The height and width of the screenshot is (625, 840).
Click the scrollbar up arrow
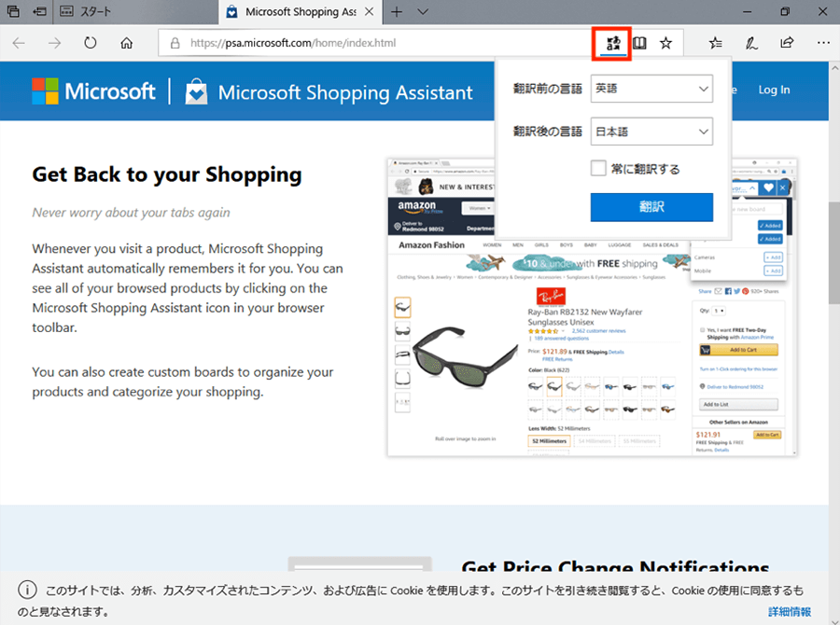(x=834, y=68)
